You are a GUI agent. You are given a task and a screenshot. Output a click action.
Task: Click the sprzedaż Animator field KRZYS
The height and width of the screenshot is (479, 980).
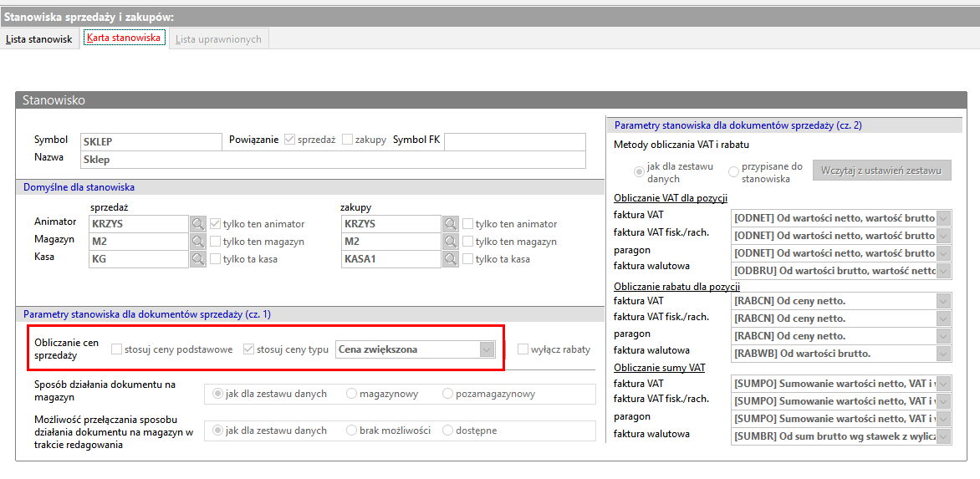139,223
